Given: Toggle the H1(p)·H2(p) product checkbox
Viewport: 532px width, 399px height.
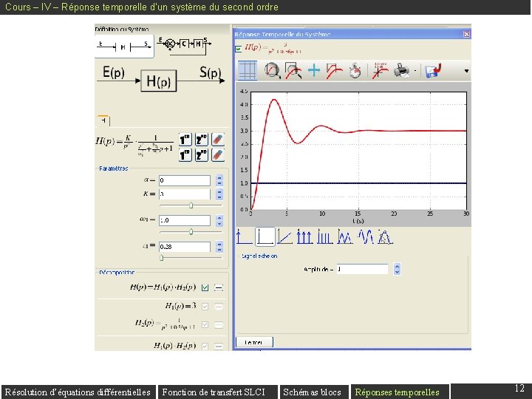Looking at the screenshot, I should pos(205,346).
